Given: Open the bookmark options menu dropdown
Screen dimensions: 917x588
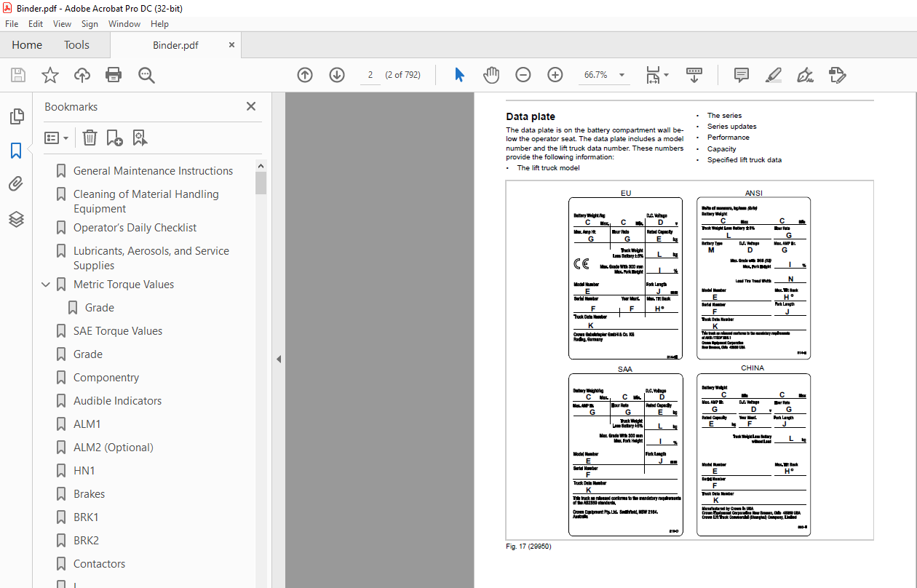Looking at the screenshot, I should (x=57, y=138).
